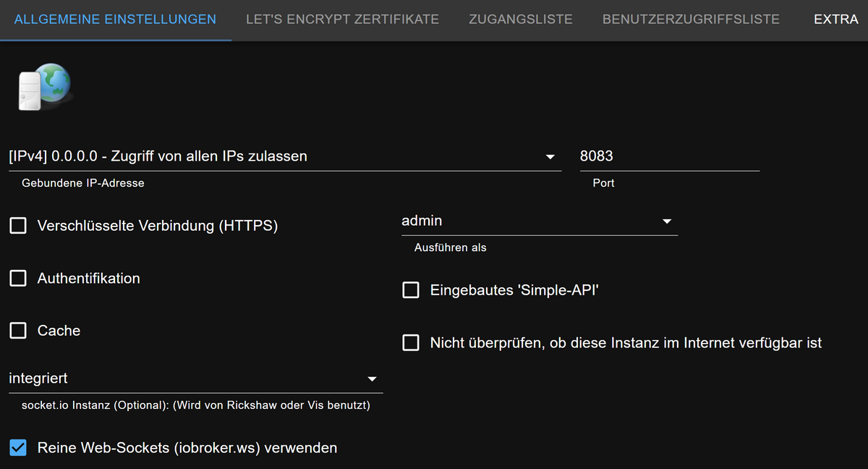Tick the Nicht überprüfen Internet availability checkbox
This screenshot has width=868, height=469.
coord(411,342)
